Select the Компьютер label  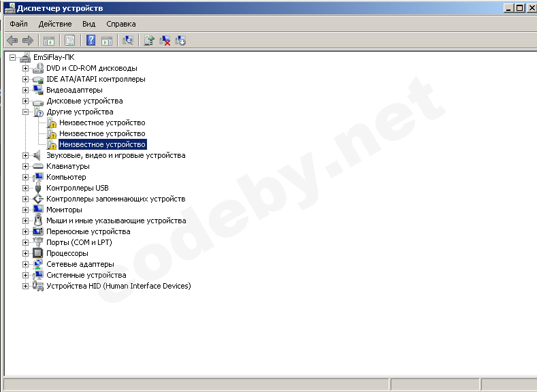[66, 177]
